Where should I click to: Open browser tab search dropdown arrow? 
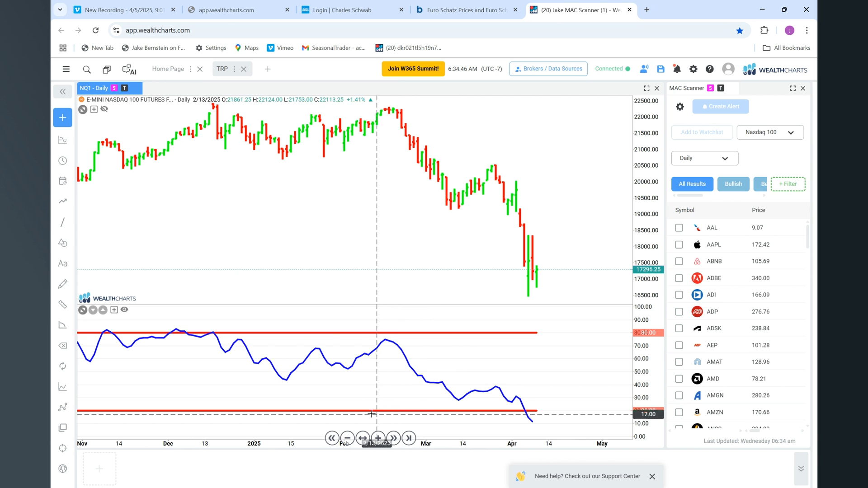coord(60,9)
